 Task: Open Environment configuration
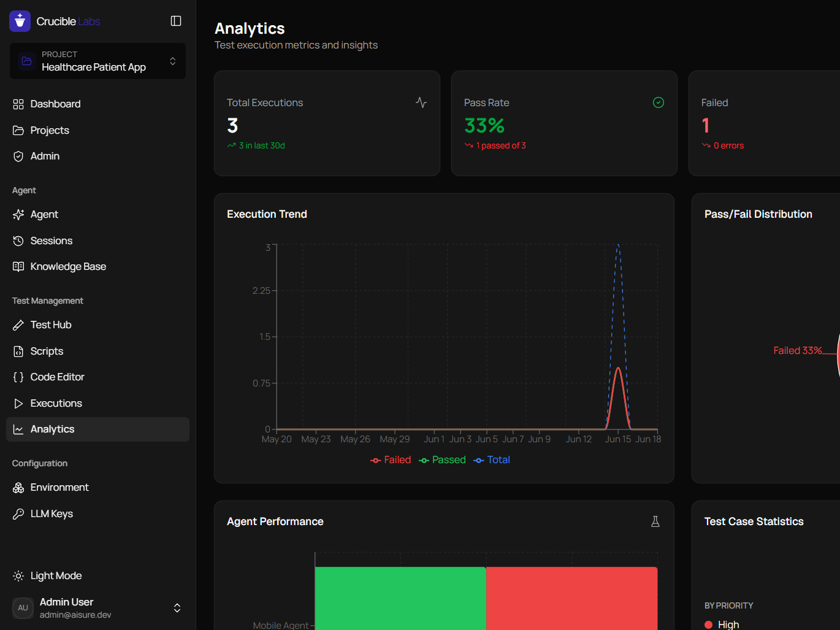point(97,488)
